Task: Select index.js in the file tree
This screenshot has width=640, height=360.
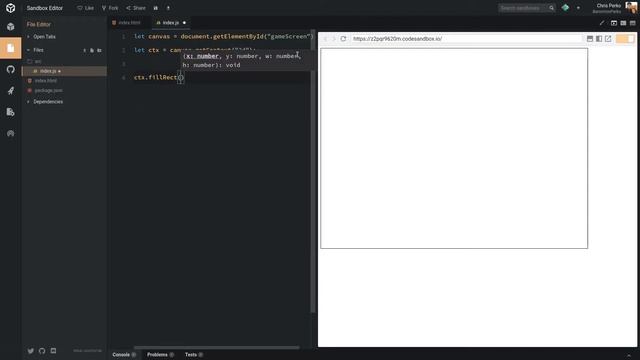Action: pos(64,71)
